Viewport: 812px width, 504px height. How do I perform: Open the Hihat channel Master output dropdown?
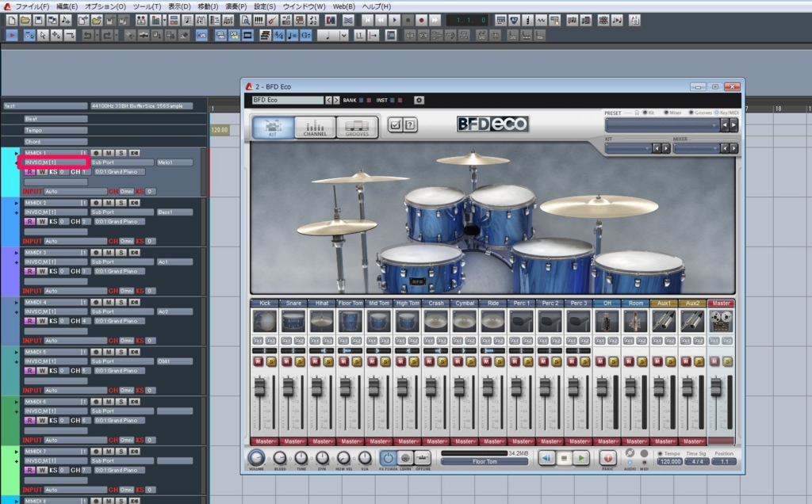pos(322,441)
